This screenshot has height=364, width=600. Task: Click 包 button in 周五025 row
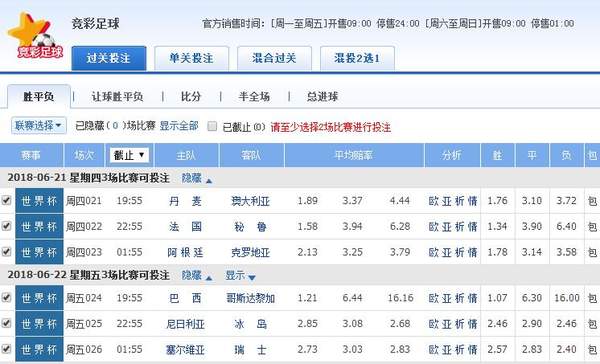coord(592,323)
